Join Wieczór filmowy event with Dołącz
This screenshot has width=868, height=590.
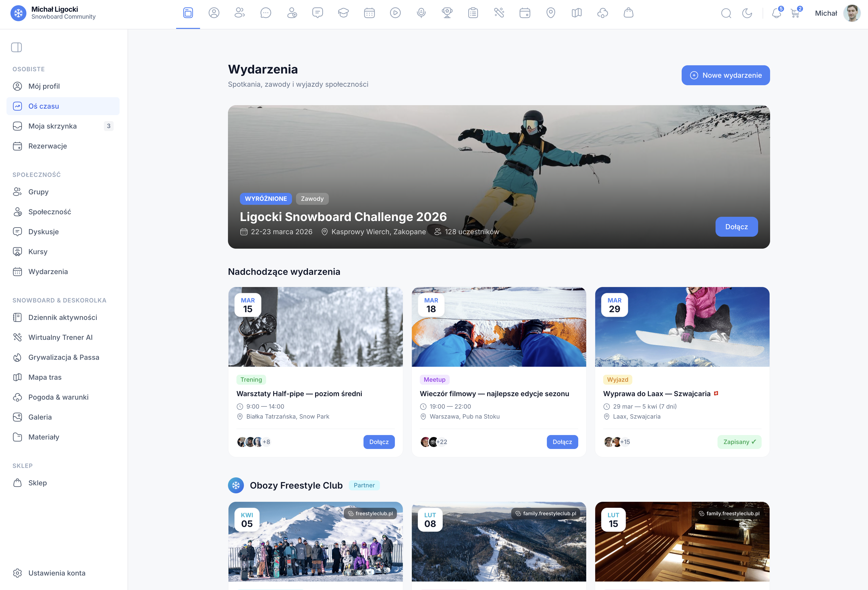(562, 442)
